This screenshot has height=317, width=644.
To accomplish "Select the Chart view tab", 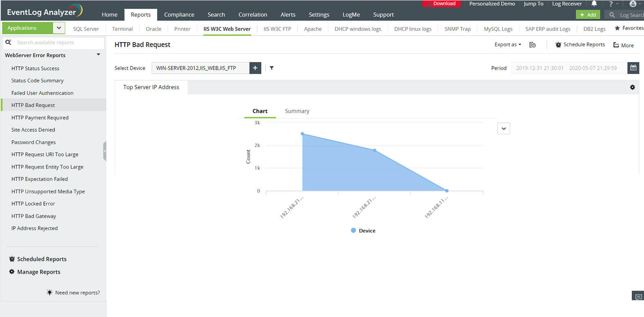I will tap(260, 111).
